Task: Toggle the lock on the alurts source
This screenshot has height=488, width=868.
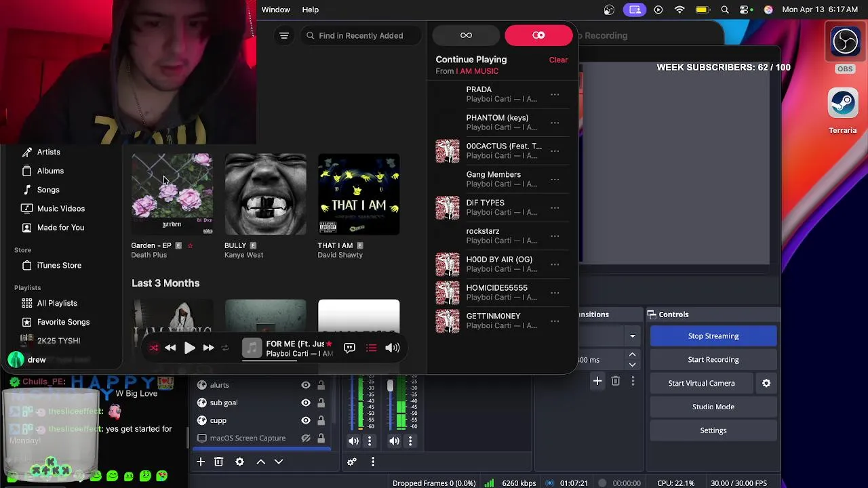Action: (x=321, y=385)
